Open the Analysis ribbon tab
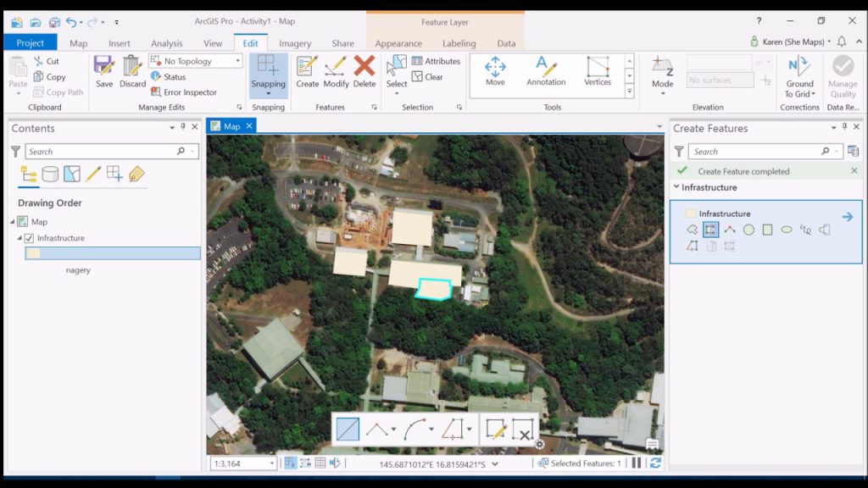Screen dimensions: 868x488 pos(166,43)
